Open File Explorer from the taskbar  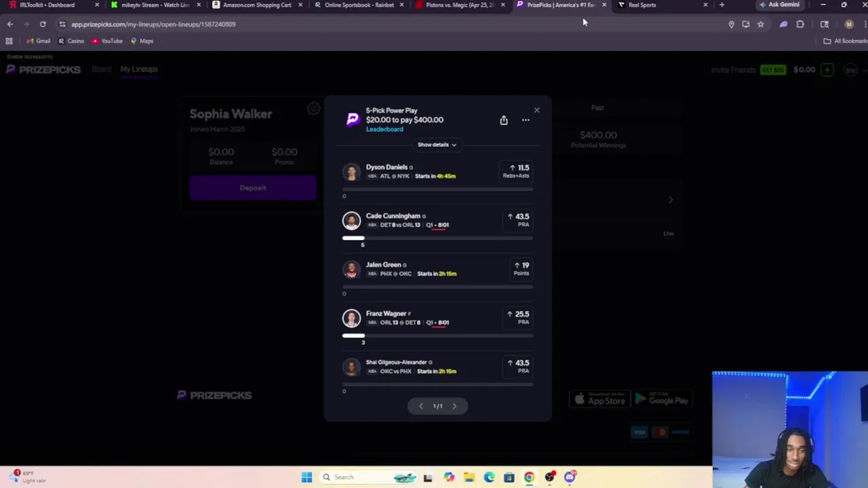pyautogui.click(x=469, y=477)
